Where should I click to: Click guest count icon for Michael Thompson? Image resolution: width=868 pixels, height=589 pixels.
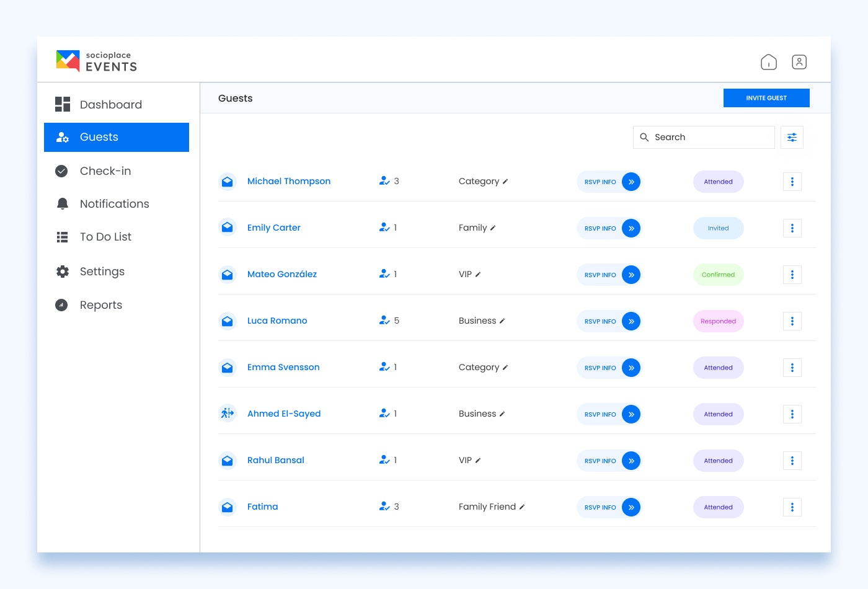tap(384, 181)
